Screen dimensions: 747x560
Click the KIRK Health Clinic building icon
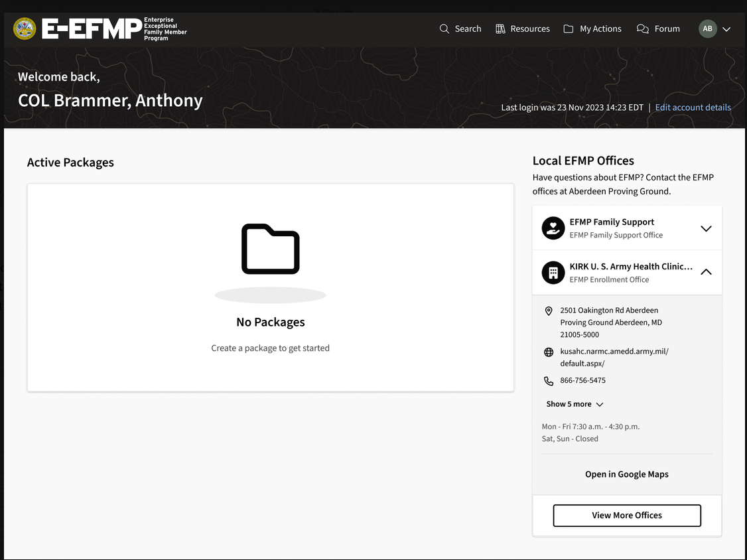[x=553, y=273]
